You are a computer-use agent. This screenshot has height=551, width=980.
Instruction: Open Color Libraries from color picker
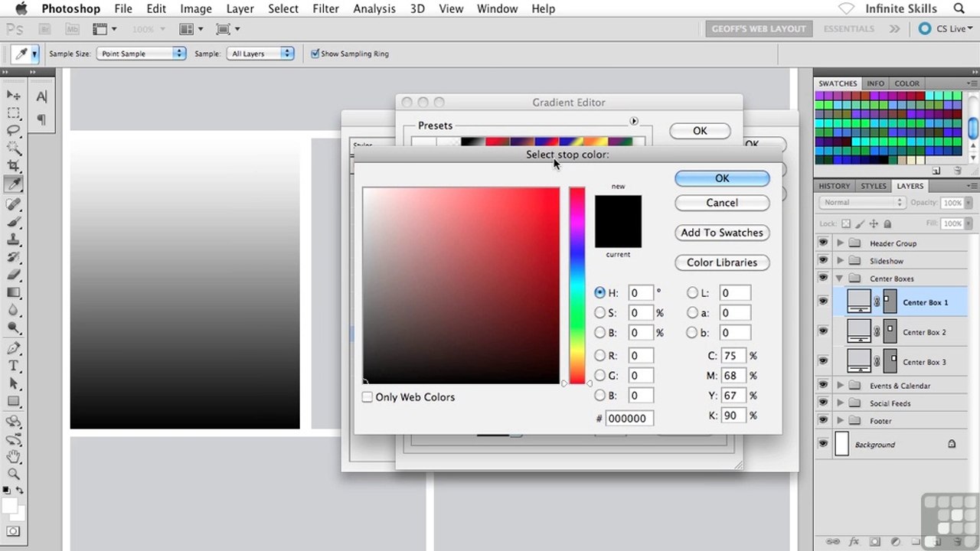click(722, 262)
